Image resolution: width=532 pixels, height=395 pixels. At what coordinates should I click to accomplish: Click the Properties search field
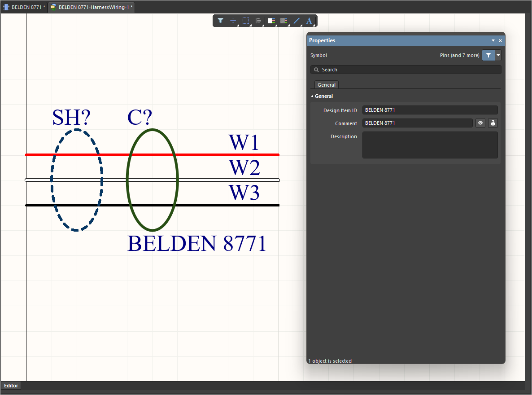point(406,70)
